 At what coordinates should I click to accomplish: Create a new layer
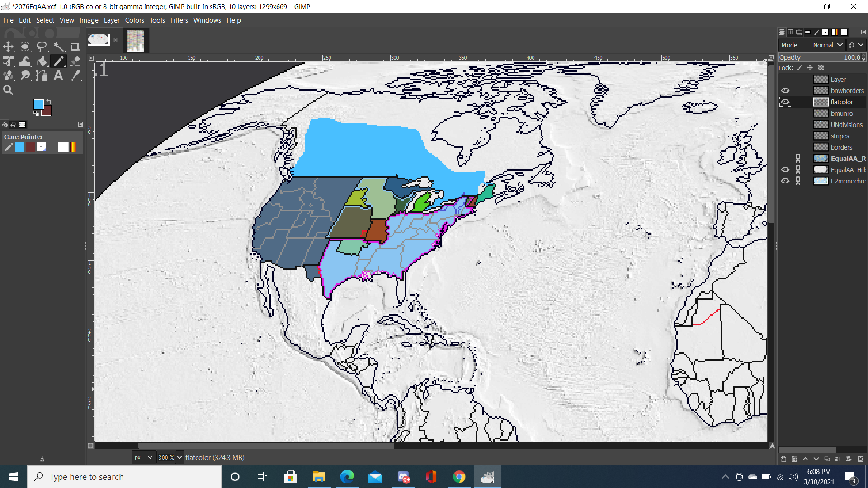[783, 459]
